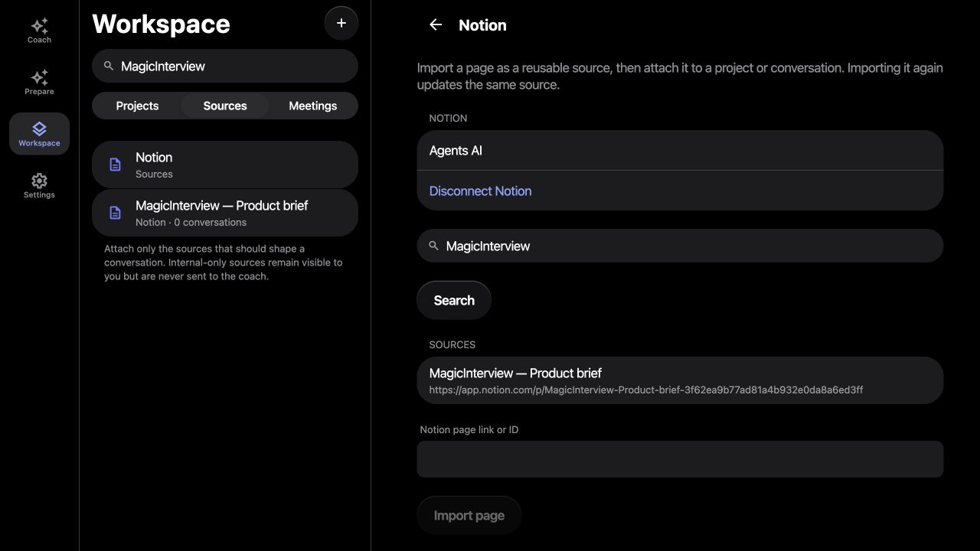Click the plus button beside Workspace

341,23
